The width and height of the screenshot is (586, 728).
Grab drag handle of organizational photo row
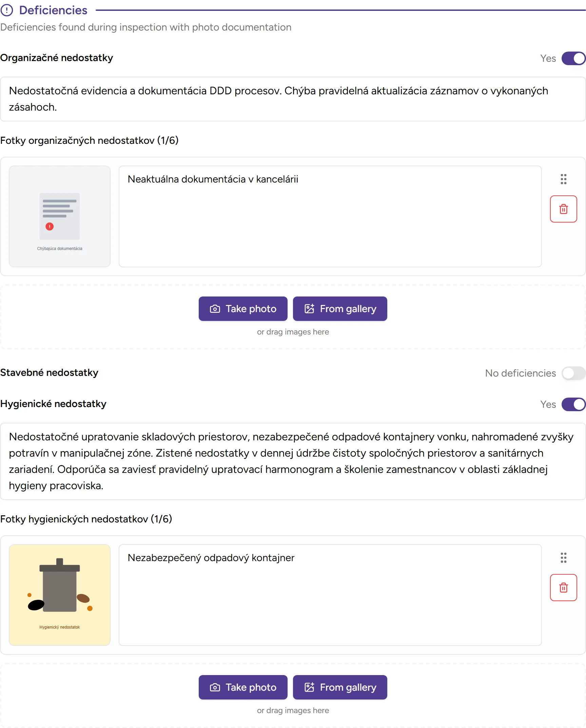[x=563, y=179]
